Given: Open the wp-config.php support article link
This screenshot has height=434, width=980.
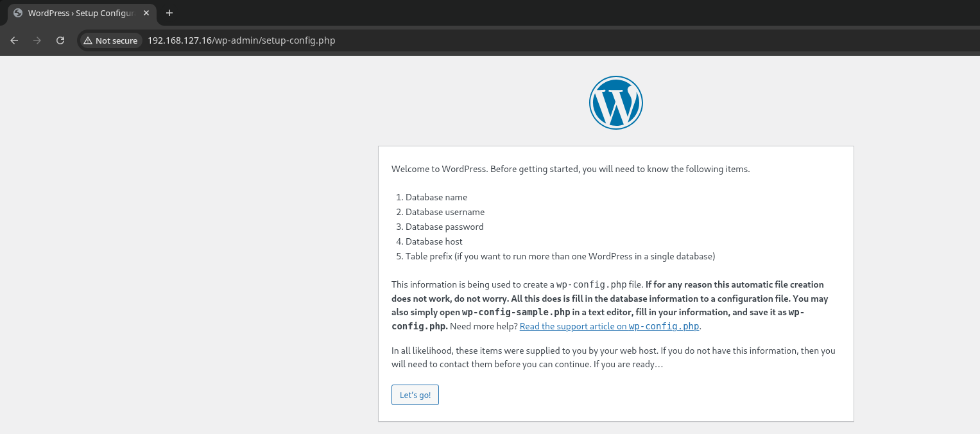Looking at the screenshot, I should (609, 326).
